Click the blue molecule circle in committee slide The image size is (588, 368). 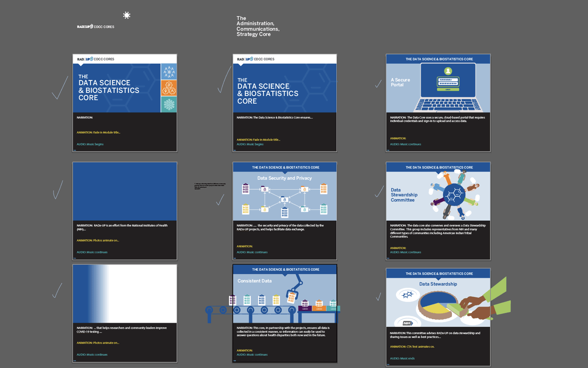coord(454,195)
